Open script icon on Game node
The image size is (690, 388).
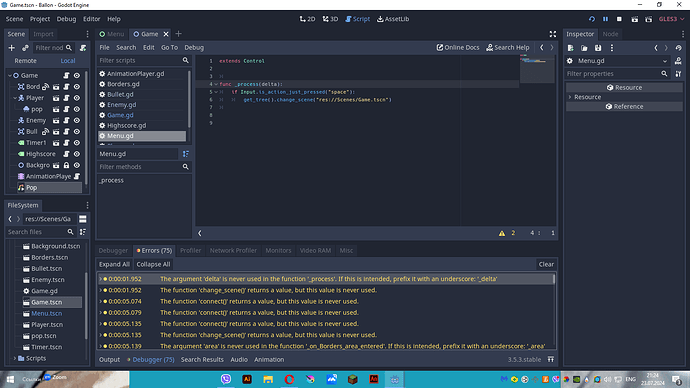[66, 76]
